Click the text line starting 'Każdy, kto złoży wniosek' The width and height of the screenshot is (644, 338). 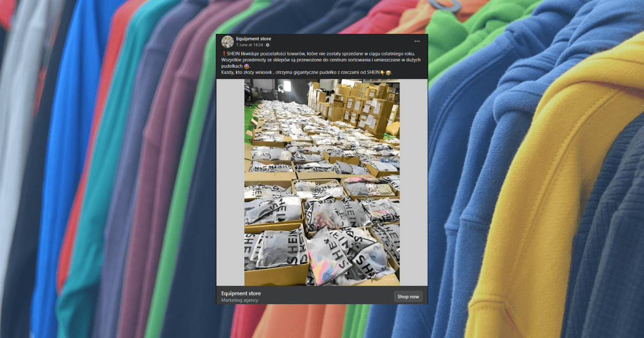coord(306,72)
